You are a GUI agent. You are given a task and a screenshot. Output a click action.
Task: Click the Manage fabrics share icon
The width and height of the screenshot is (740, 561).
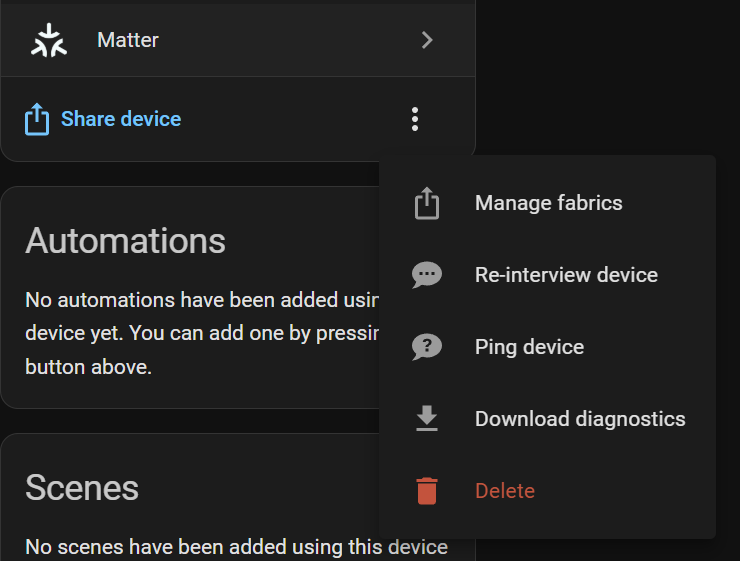tap(427, 203)
